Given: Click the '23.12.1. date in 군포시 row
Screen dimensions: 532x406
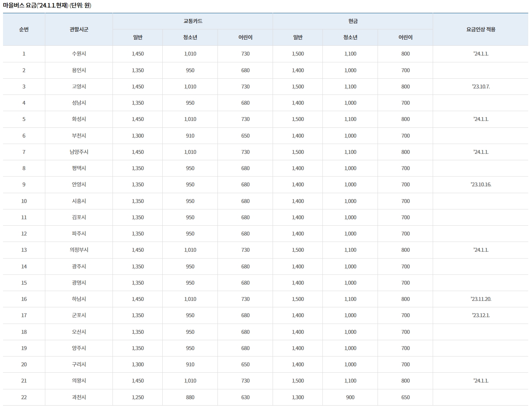Looking at the screenshot, I should point(481,315).
